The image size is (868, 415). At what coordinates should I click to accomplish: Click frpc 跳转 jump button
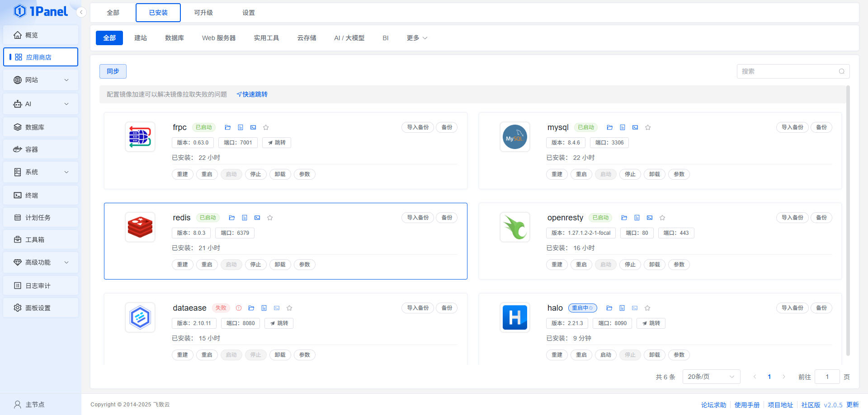coord(277,143)
